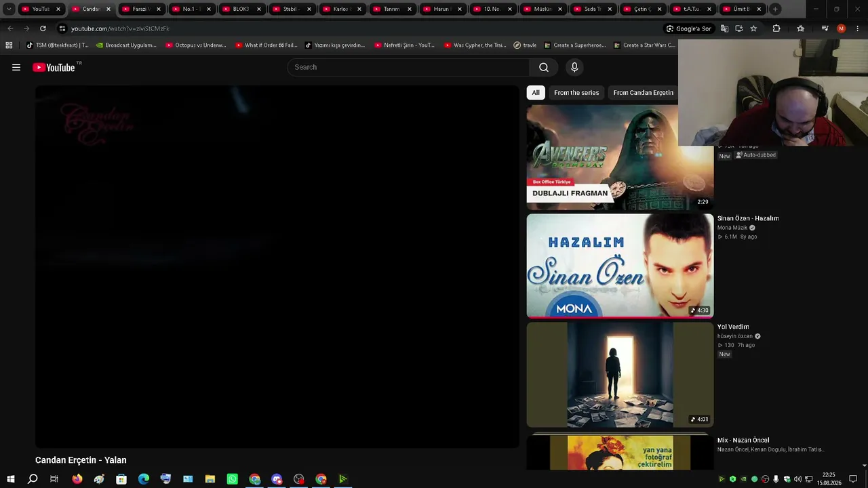
Task: Open the Create a Superheroe... bookmark
Action: [x=574, y=45]
